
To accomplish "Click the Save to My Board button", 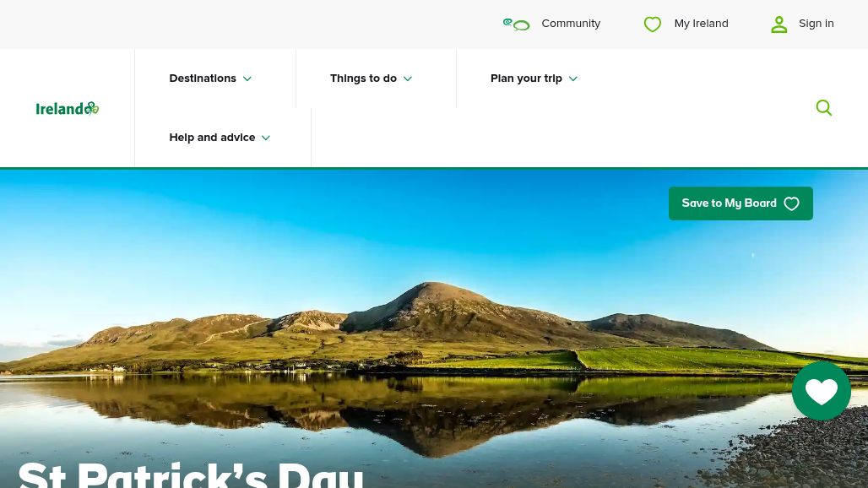I will 741,203.
